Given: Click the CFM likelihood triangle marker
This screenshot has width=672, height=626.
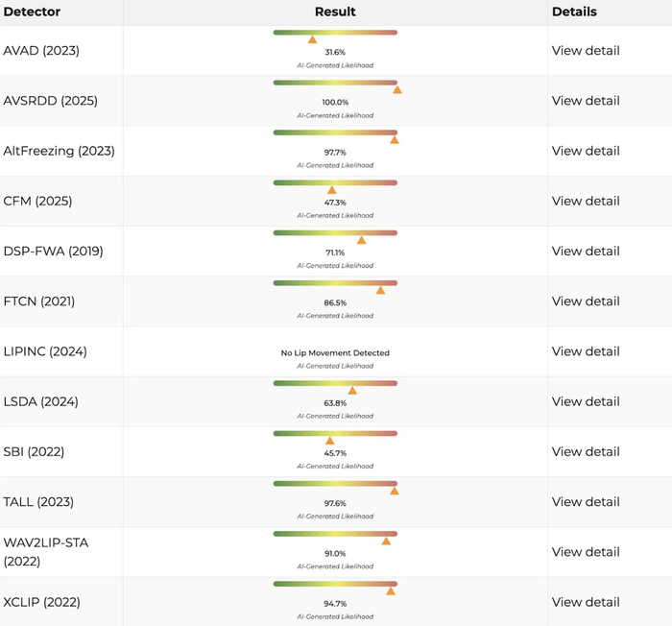Looking at the screenshot, I should 332,190.
